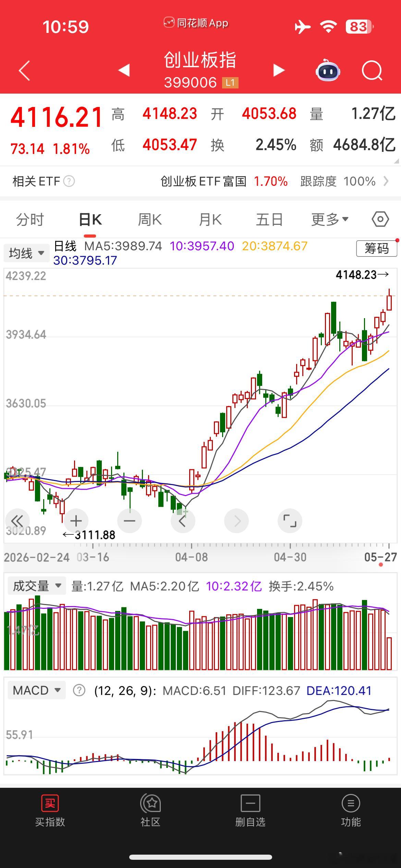This screenshot has height=868, width=401.
Task: Tap the low value 4053.47
Action: pyautogui.click(x=170, y=145)
